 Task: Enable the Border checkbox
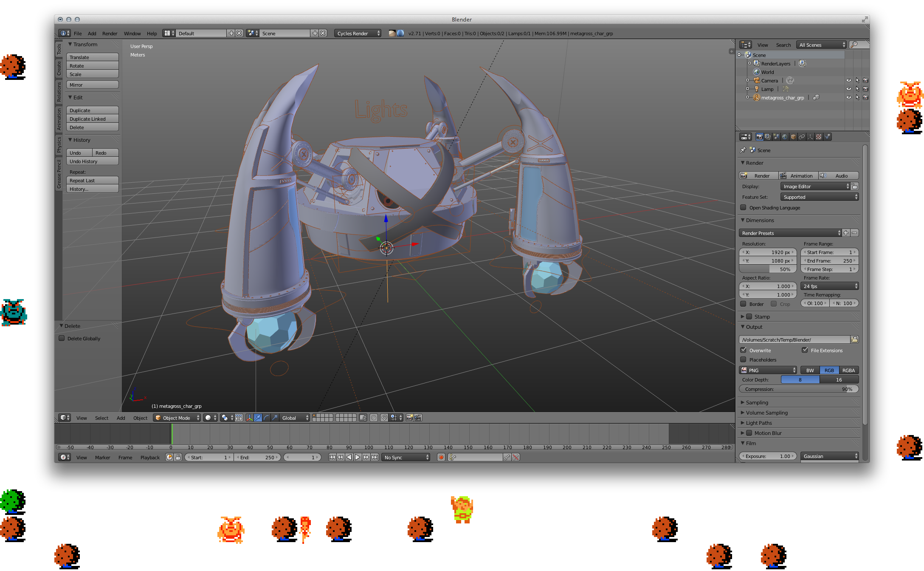tap(743, 304)
